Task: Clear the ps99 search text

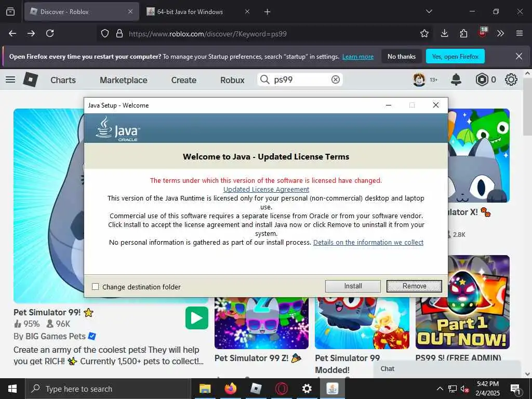Action: click(x=335, y=79)
